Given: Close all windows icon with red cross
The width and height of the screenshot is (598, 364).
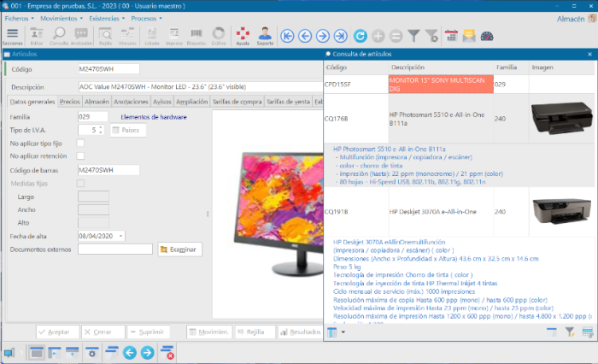Looking at the screenshot, I should point(167,353).
